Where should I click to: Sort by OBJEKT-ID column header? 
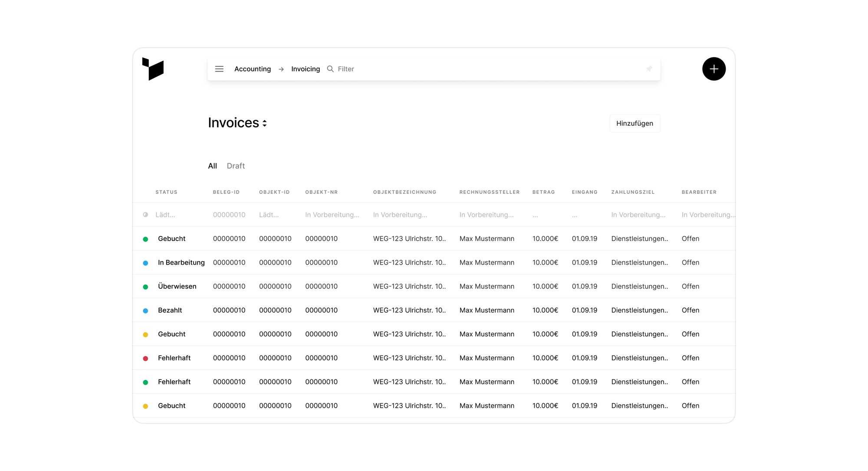pos(274,192)
